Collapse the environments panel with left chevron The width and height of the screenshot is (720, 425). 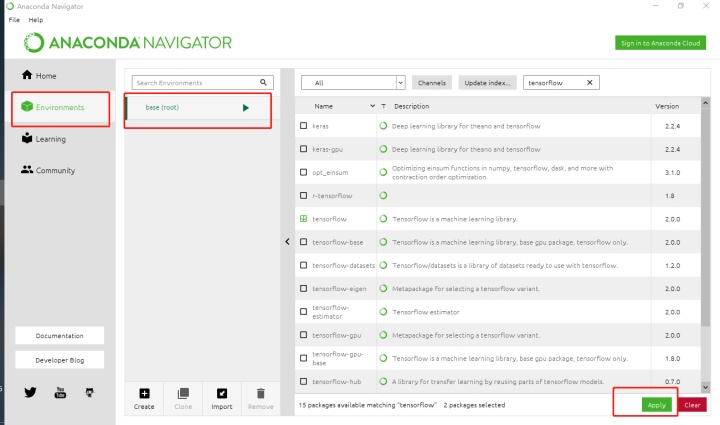[x=287, y=241]
